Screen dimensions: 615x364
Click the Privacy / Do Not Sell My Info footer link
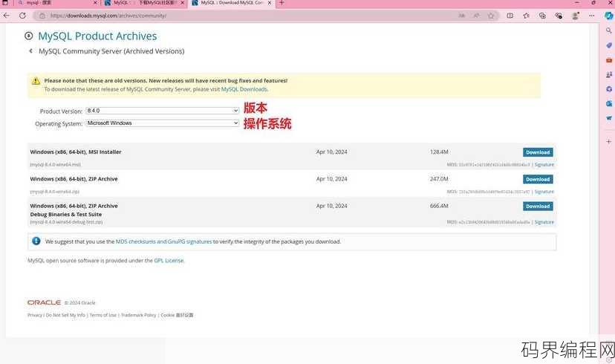[x=56, y=315]
